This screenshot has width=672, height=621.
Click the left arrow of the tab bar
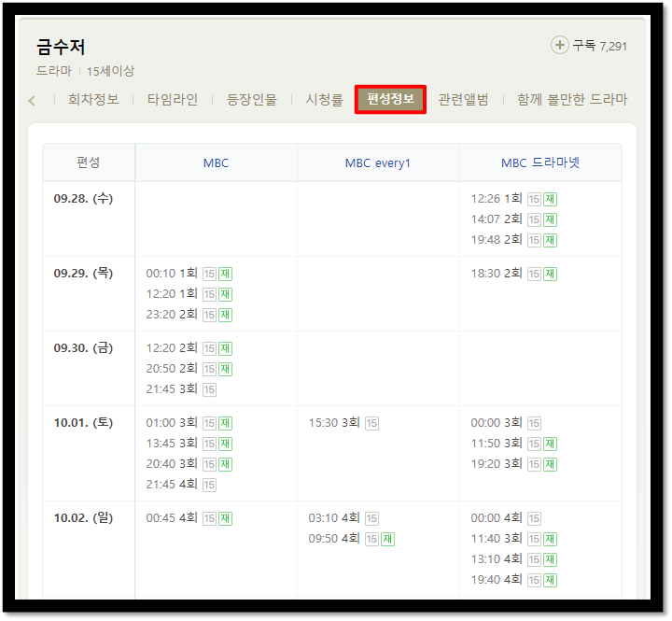(32, 101)
